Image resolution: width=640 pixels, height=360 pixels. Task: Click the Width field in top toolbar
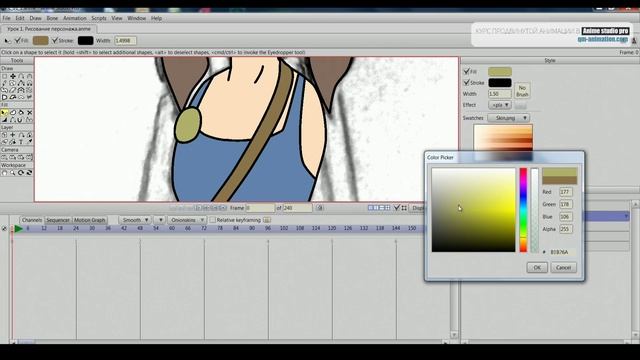click(125, 40)
